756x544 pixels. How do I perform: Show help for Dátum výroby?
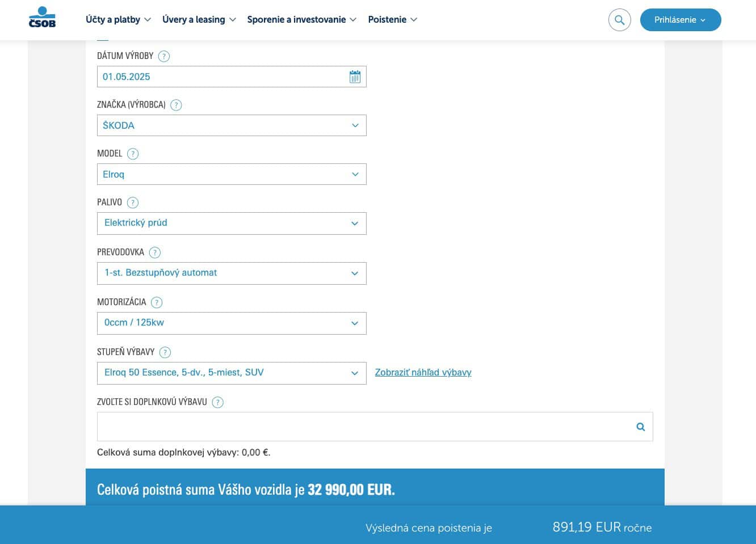(x=164, y=56)
